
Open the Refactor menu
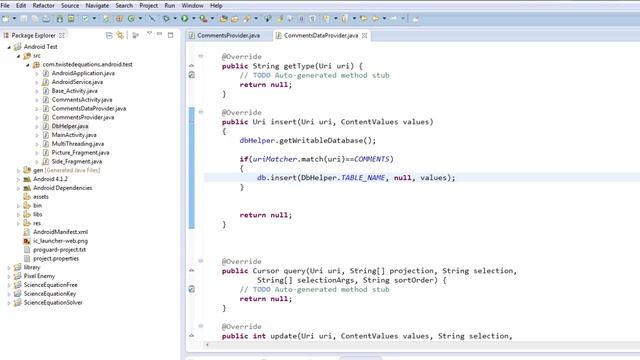(x=43, y=6)
